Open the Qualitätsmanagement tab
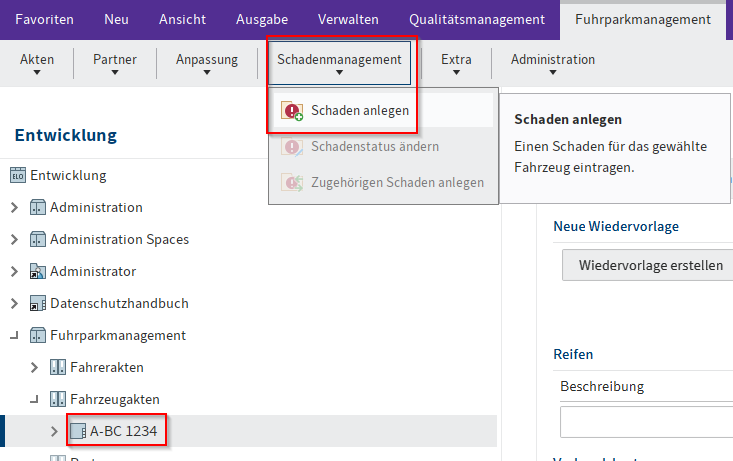Screen dimensions: 733x461 coord(477,20)
